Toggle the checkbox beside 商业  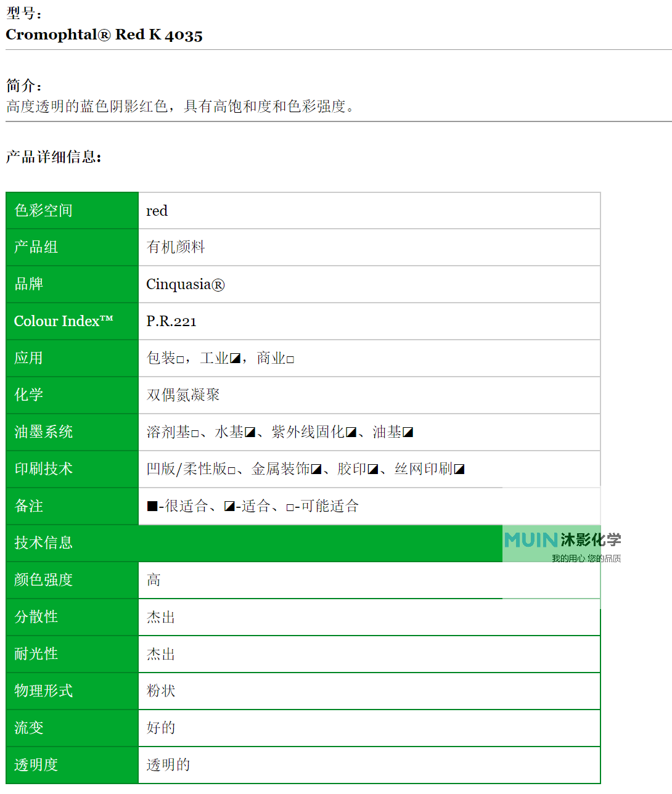289,358
